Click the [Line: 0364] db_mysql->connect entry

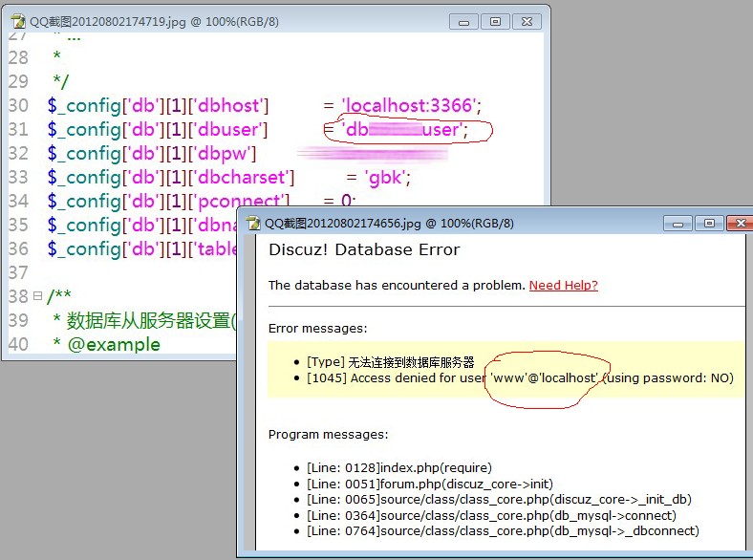491,515
